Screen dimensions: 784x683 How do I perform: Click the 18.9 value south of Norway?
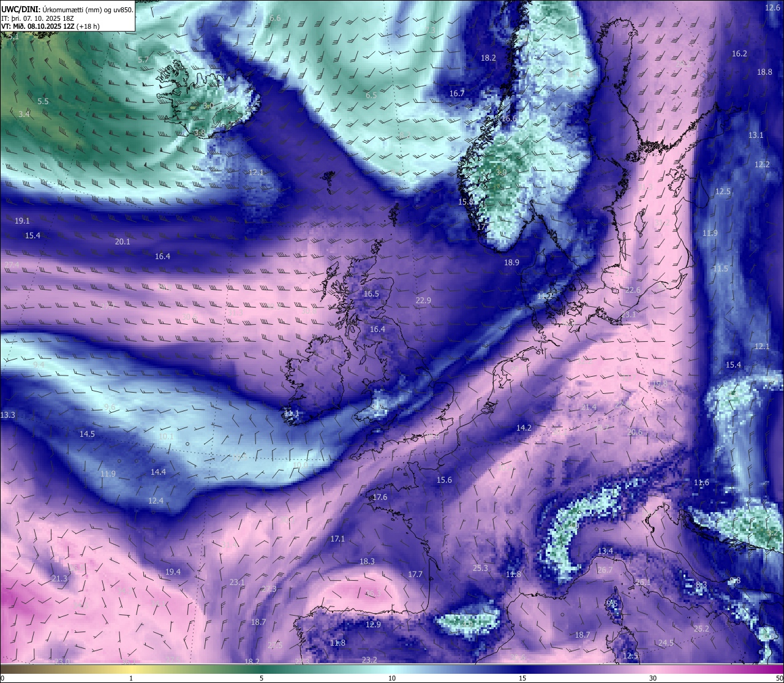511,263
